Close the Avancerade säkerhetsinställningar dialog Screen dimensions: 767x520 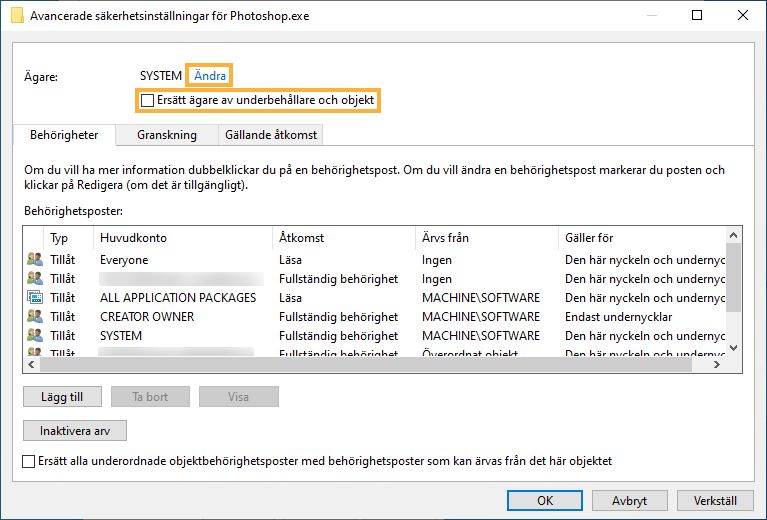coord(743,15)
